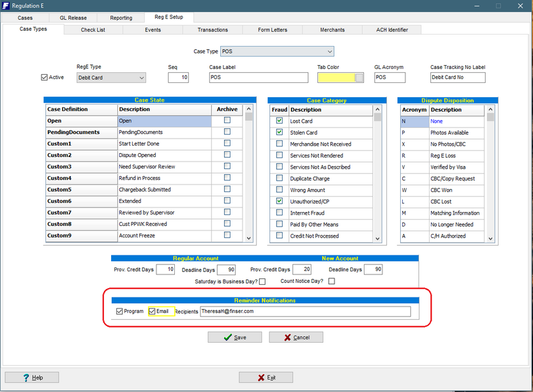The height and width of the screenshot is (392, 533).
Task: Enable Count Notice Day checkbox
Action: [331, 281]
